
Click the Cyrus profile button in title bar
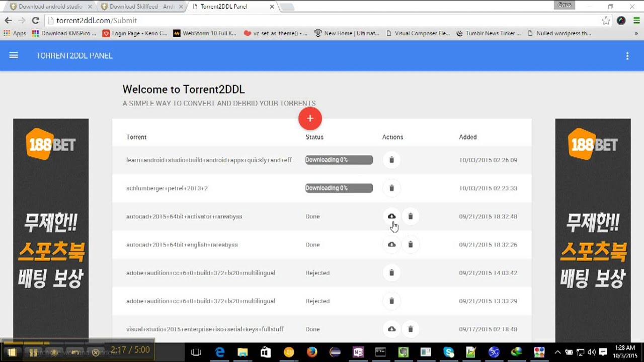tap(565, 5)
